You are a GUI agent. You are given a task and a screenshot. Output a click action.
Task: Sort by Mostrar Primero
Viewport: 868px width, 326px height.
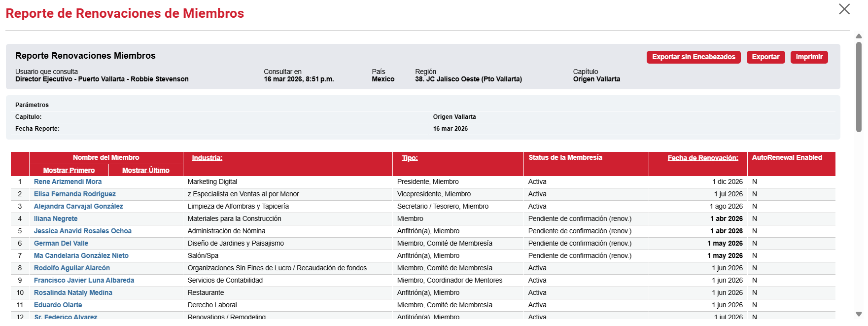point(69,170)
